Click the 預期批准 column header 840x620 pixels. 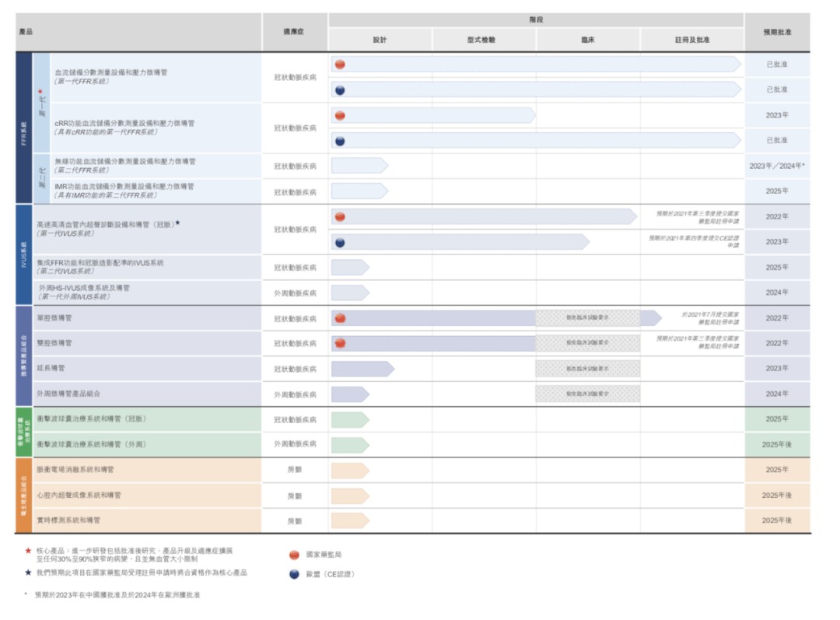click(x=776, y=32)
